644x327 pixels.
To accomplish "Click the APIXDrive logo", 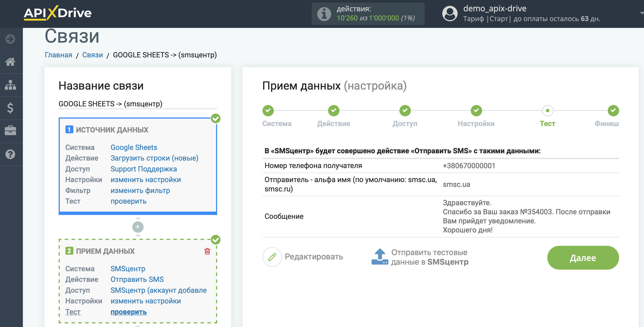I will tap(58, 13).
